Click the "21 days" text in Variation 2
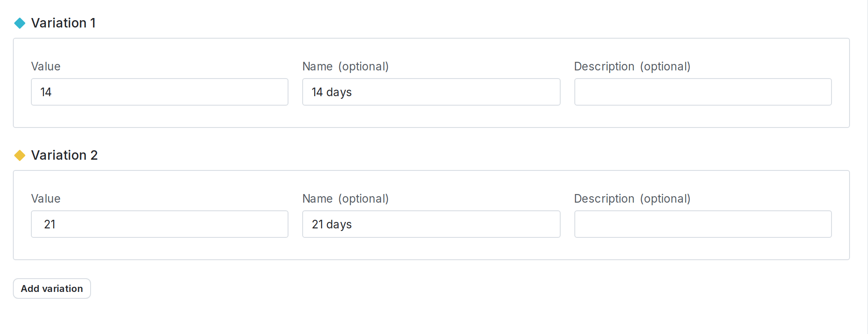Image resolution: width=868 pixels, height=334 pixels. pyautogui.click(x=331, y=225)
